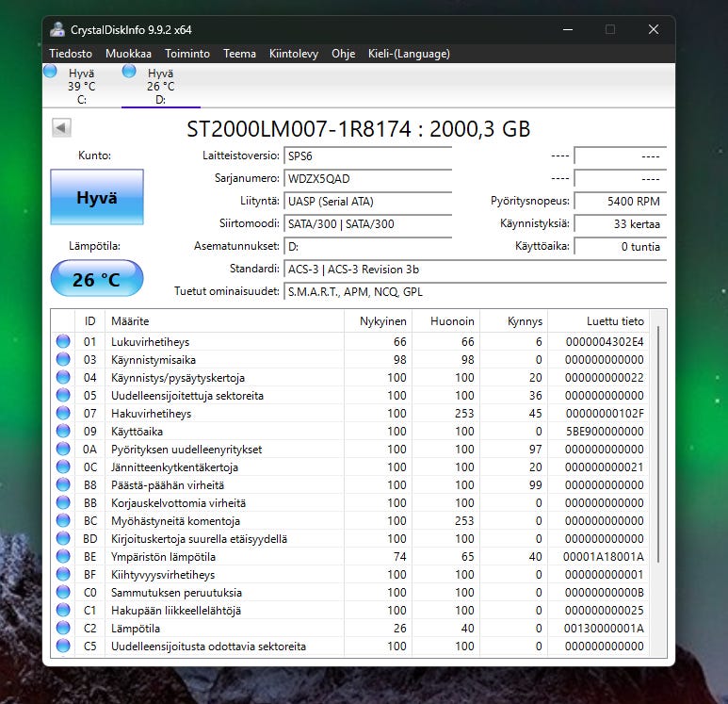
Task: Click the raw value 0000004302E4
Action: [605, 341]
